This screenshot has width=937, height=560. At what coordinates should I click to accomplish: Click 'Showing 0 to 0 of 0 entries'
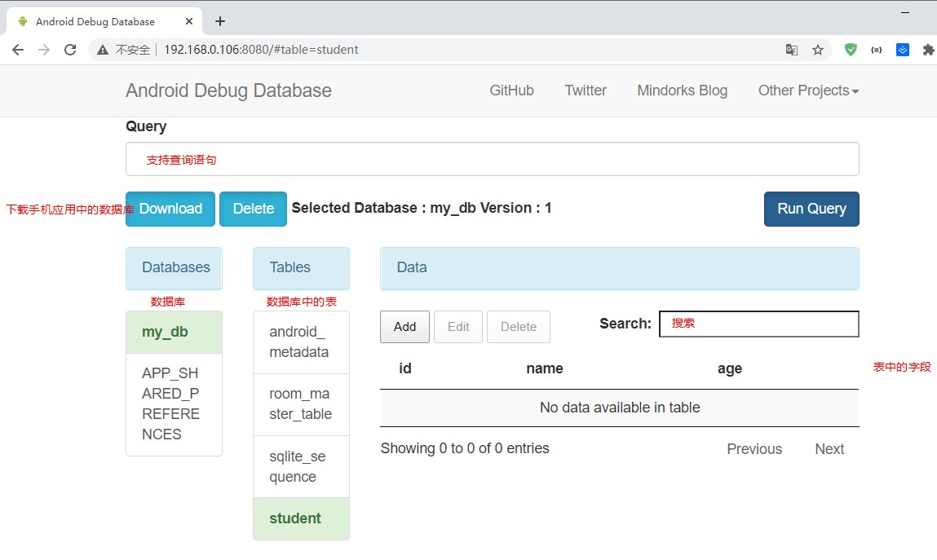point(465,448)
